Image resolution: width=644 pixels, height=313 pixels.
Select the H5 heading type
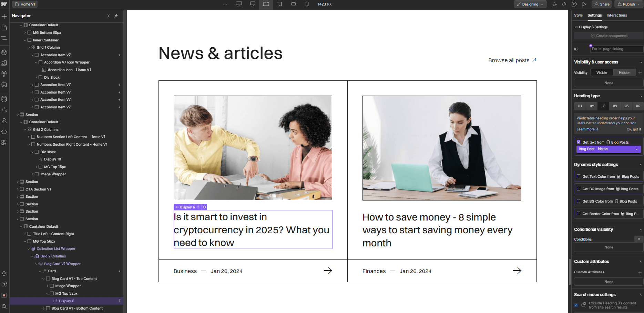(626, 106)
